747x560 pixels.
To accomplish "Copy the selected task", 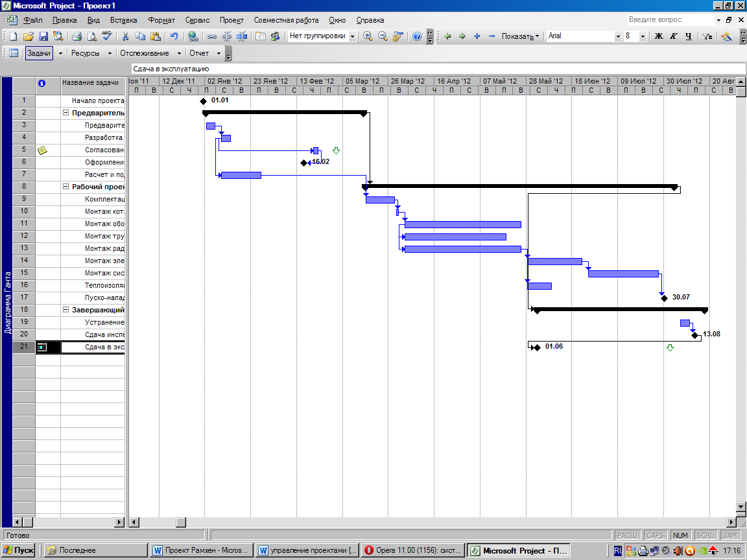I will point(140,36).
